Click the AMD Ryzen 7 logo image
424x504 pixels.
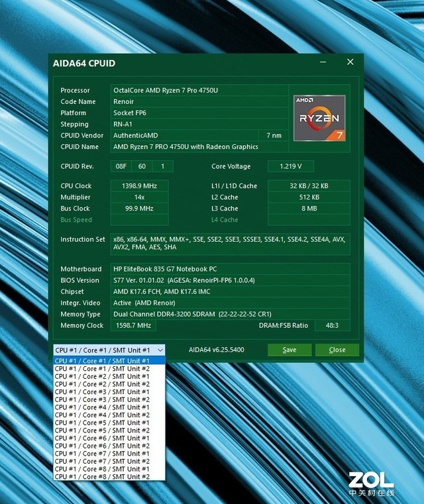click(319, 118)
